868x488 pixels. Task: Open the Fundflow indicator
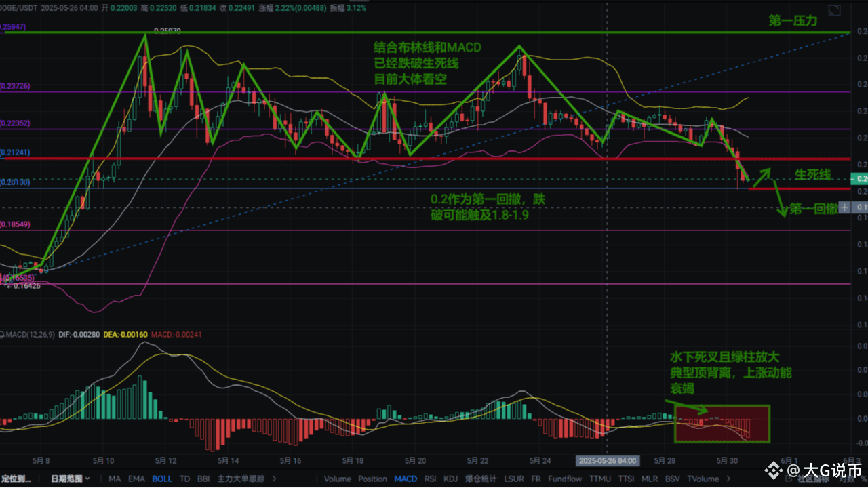point(565,479)
